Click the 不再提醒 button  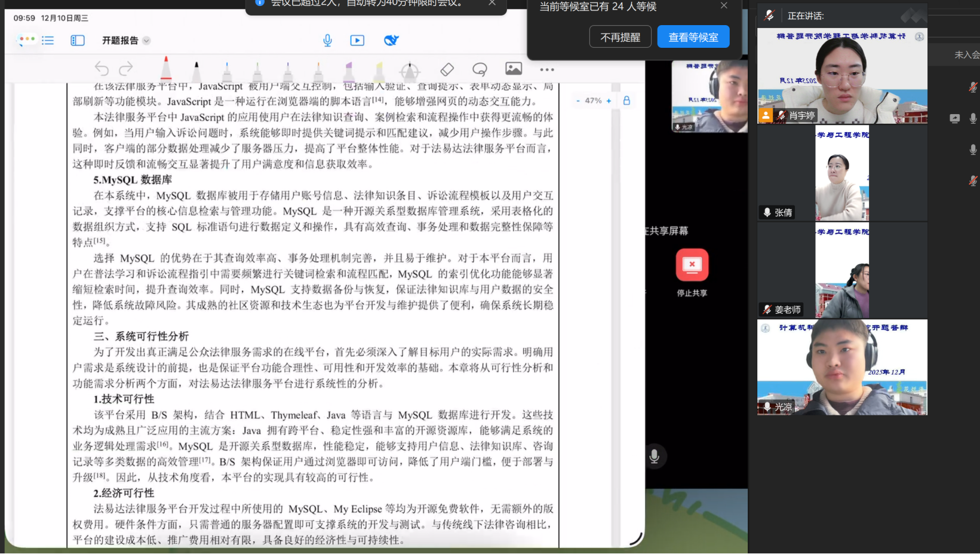(620, 37)
